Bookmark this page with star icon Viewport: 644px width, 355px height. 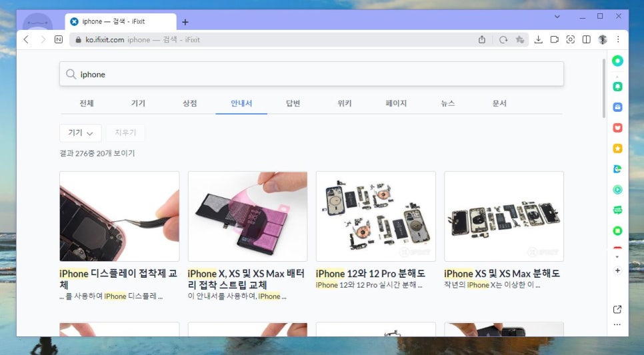pyautogui.click(x=519, y=39)
